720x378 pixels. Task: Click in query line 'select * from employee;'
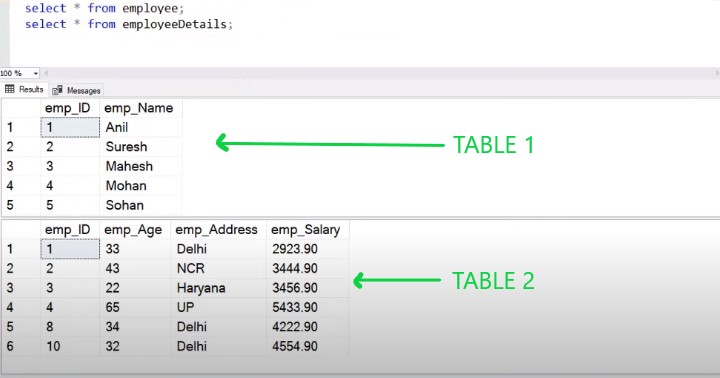click(x=104, y=8)
